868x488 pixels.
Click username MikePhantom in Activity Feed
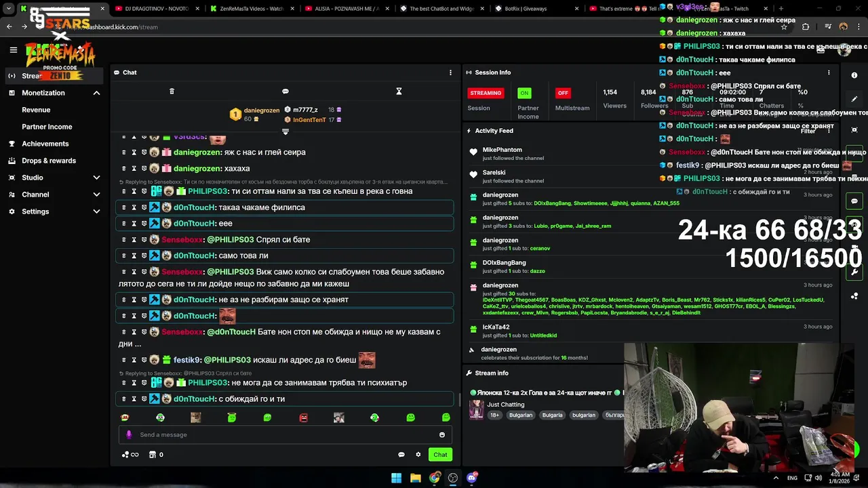coord(502,150)
